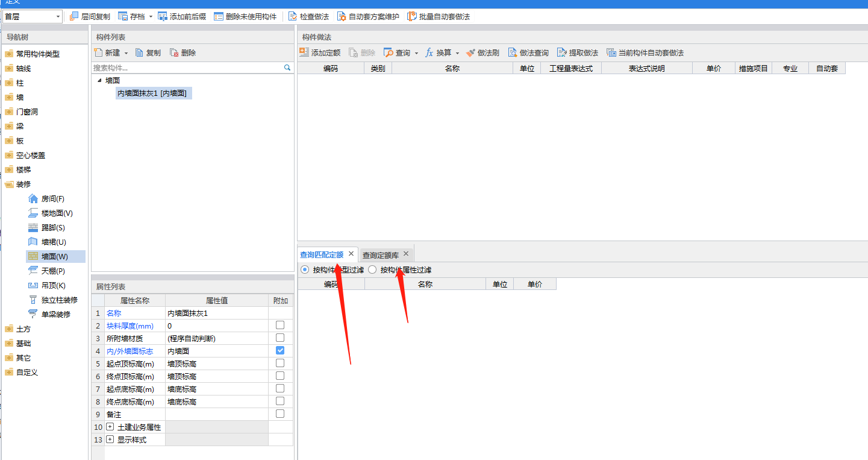The image size is (868, 460).
Task: Click the 换算 fx icon
Action: (x=429, y=52)
